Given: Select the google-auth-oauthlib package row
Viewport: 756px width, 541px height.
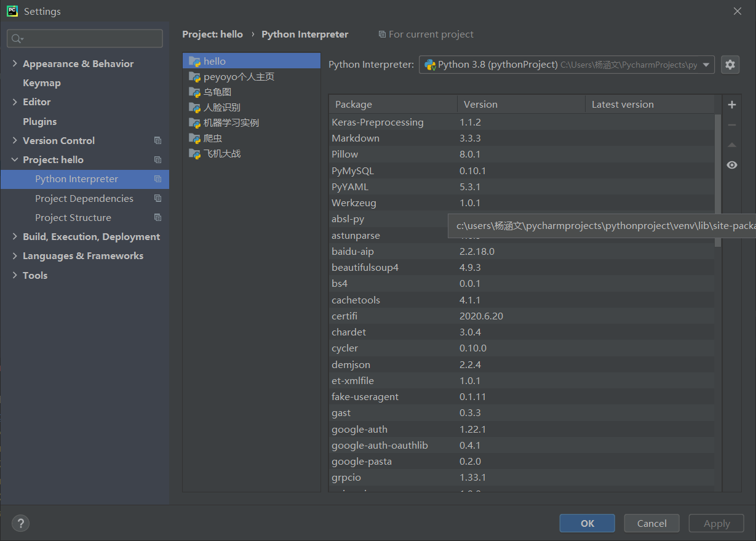Looking at the screenshot, I should (x=522, y=445).
